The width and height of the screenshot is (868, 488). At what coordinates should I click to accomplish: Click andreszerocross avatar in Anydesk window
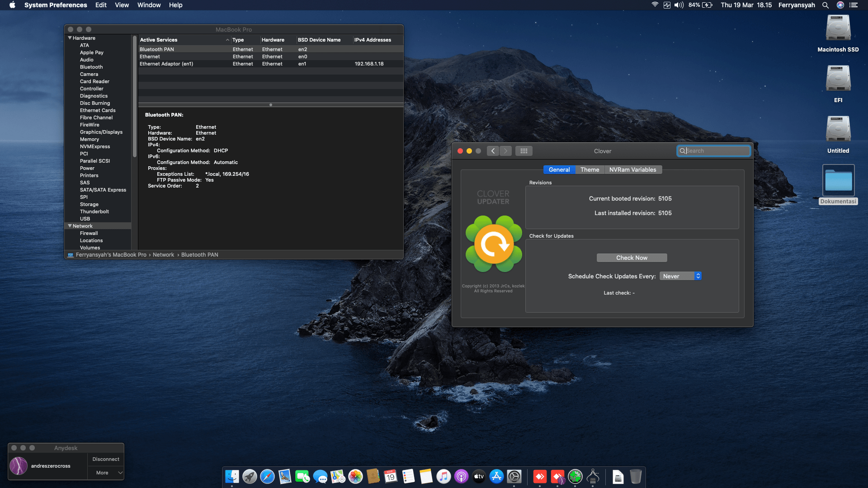click(19, 466)
